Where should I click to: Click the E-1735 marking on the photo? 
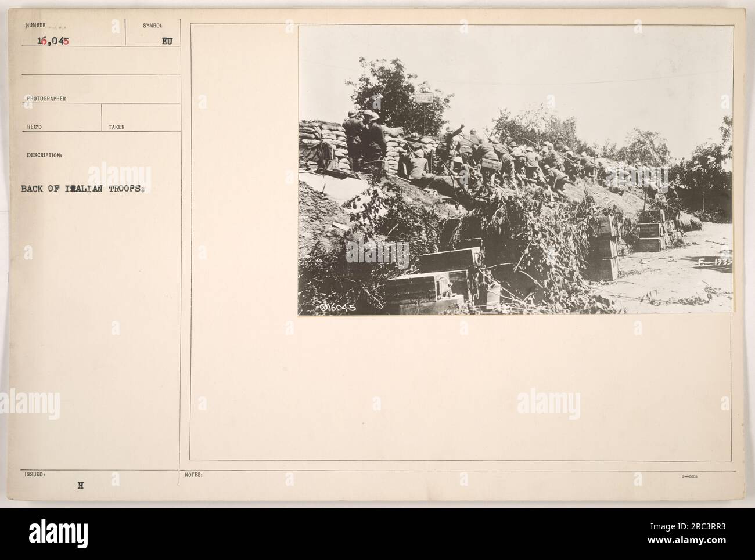pos(714,262)
